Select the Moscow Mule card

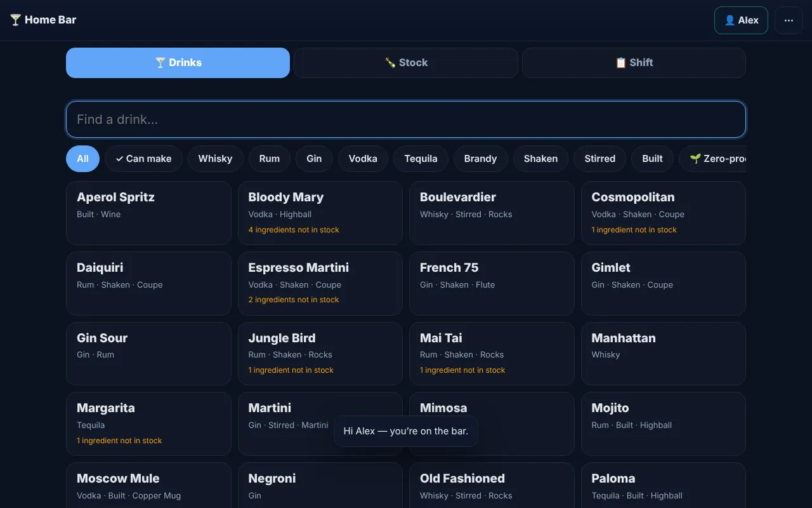point(148,485)
